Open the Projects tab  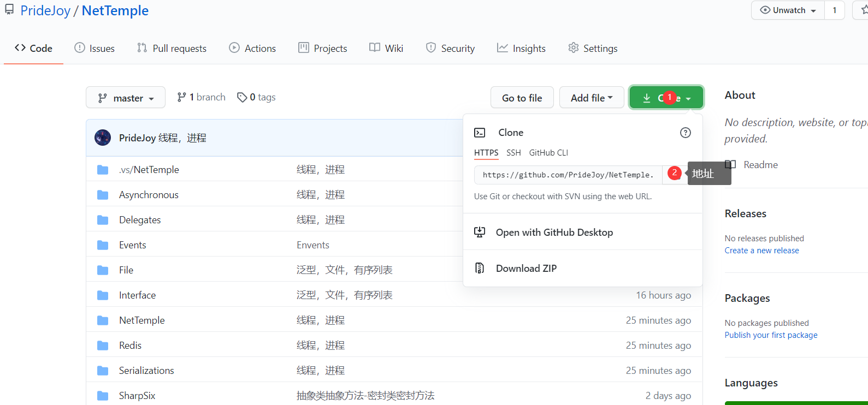(x=323, y=48)
